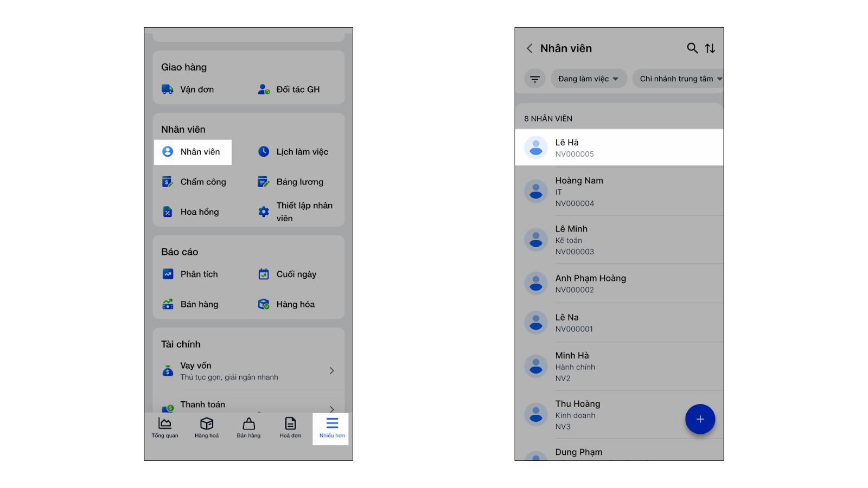Screen dimensions: 868x488
Task: Open Hàng hóa goods report
Action: (x=286, y=304)
